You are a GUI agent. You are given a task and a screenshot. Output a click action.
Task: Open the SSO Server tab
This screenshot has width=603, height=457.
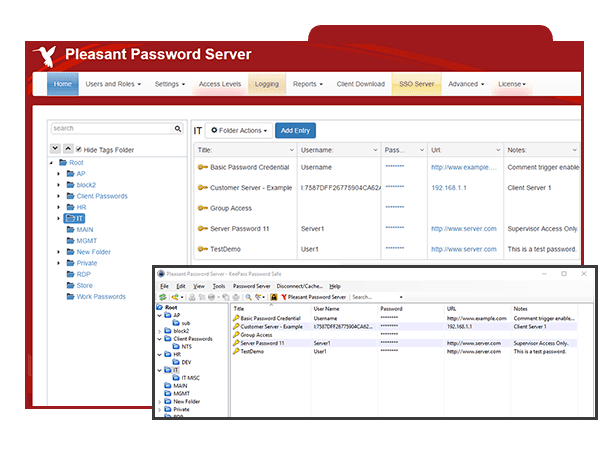(416, 84)
